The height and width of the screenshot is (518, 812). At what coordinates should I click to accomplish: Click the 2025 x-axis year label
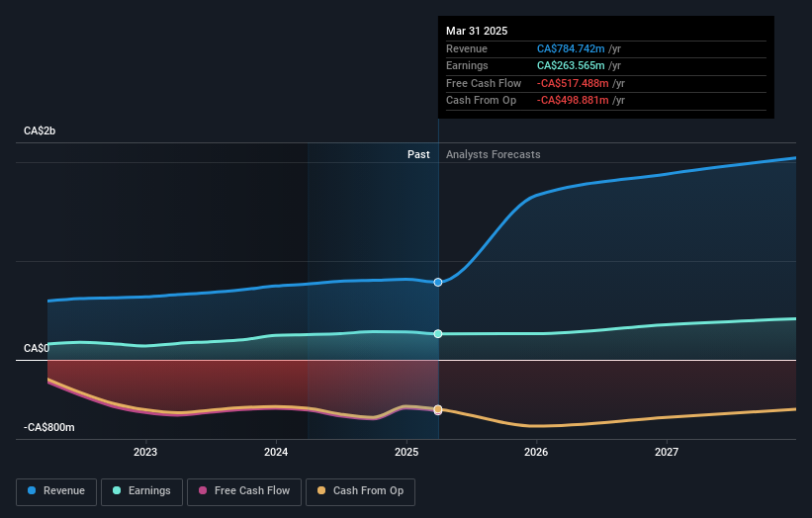[x=406, y=452]
